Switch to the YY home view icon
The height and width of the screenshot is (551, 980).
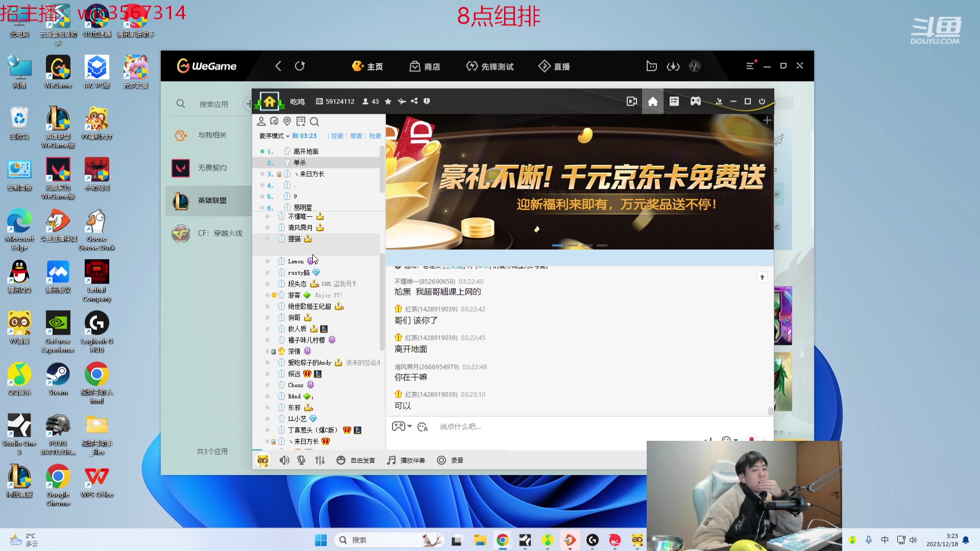652,102
